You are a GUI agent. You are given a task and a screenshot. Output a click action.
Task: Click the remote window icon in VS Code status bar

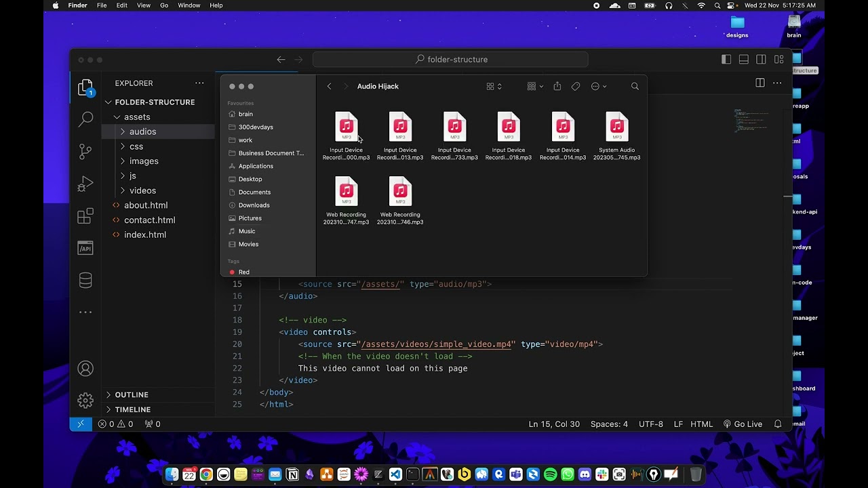click(81, 424)
